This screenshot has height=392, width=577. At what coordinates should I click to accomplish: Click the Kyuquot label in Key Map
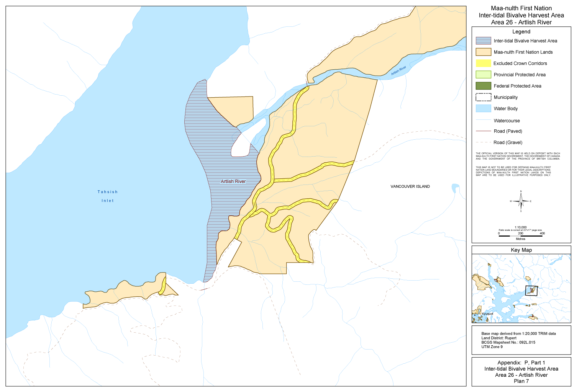(487, 314)
